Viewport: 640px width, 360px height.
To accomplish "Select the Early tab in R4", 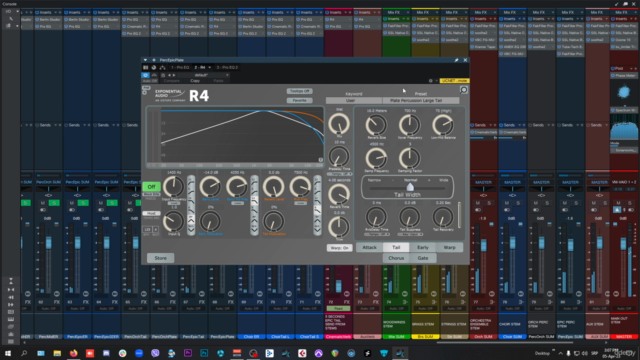I will (423, 247).
